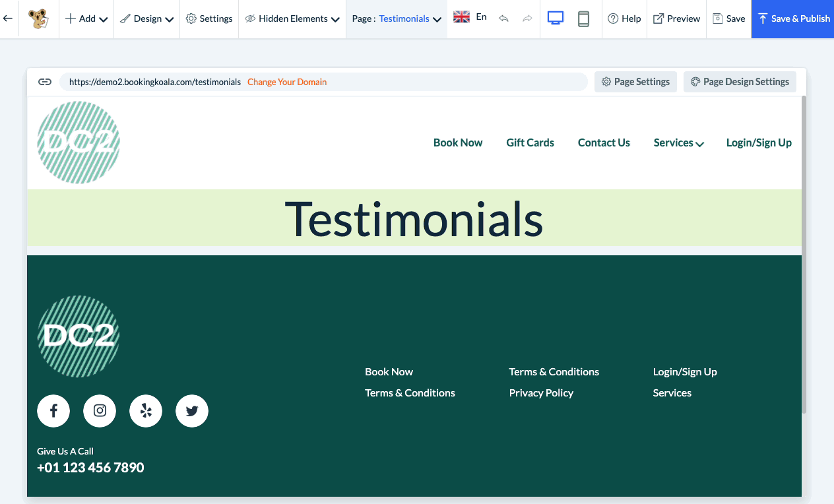The height and width of the screenshot is (504, 834).
Task: Click phone number +01 123 456 7890
Action: tap(90, 468)
